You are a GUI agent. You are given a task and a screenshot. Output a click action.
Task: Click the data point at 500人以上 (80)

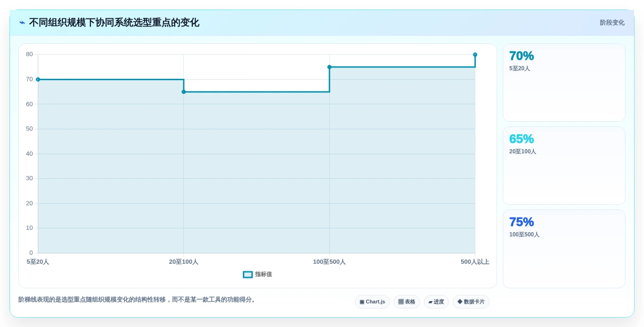[x=475, y=55]
